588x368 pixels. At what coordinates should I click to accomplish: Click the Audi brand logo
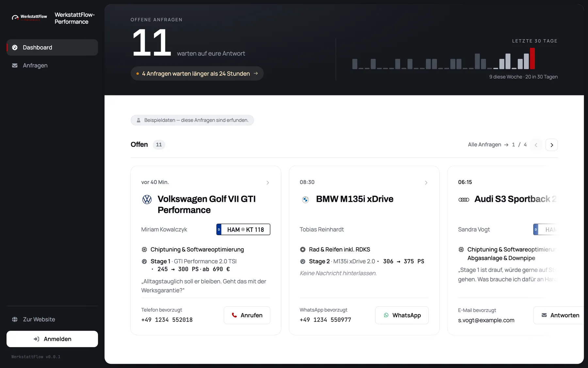(x=464, y=200)
